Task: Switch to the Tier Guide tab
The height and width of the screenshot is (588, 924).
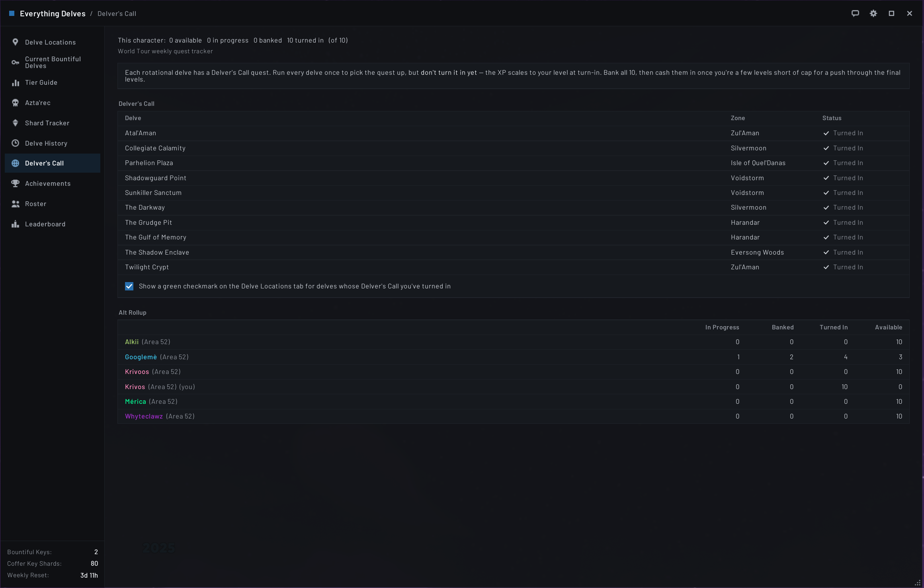Action: [x=53, y=83]
